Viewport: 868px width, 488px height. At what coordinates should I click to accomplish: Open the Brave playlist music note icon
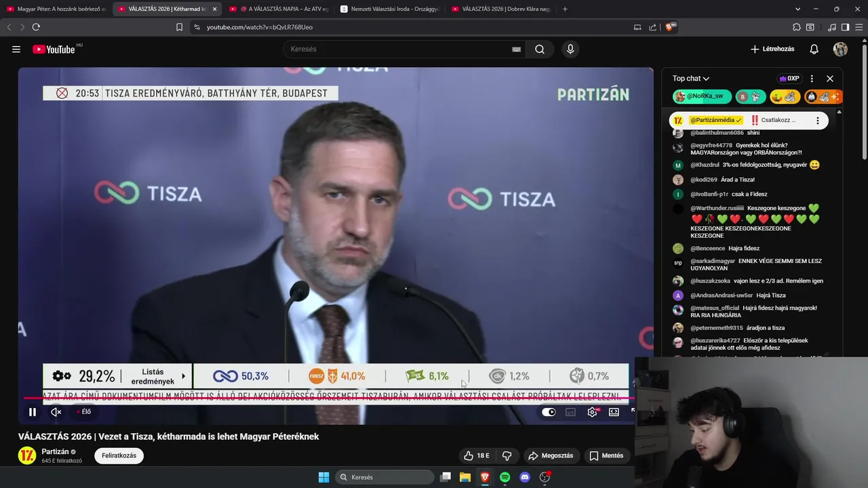[832, 27]
